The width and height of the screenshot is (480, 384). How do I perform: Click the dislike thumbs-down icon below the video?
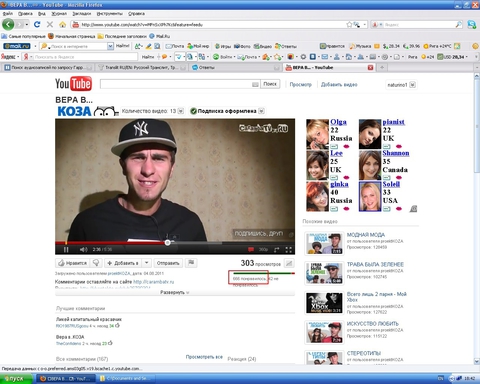coord(96,263)
